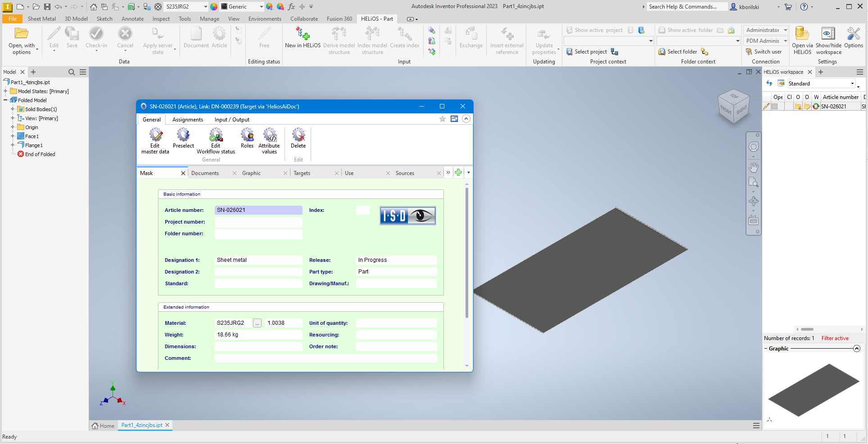Select End of Folded item

[40, 154]
